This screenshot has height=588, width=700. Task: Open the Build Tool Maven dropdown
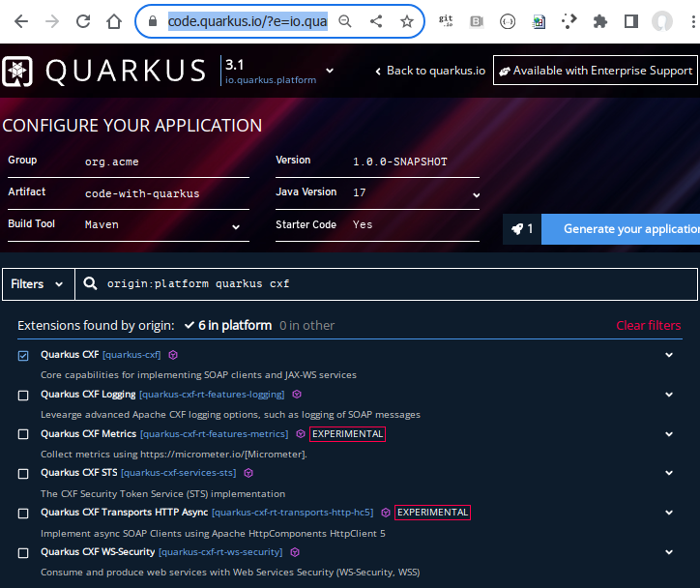coord(162,225)
